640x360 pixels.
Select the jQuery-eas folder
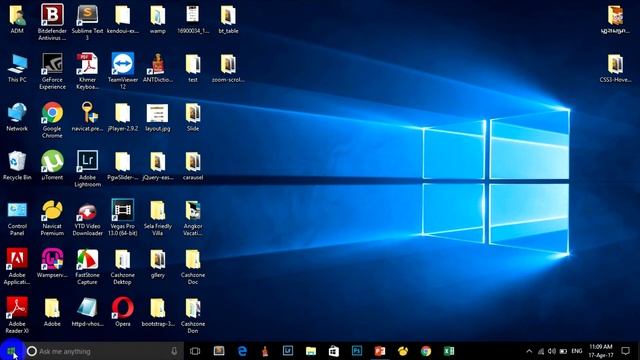158,166
